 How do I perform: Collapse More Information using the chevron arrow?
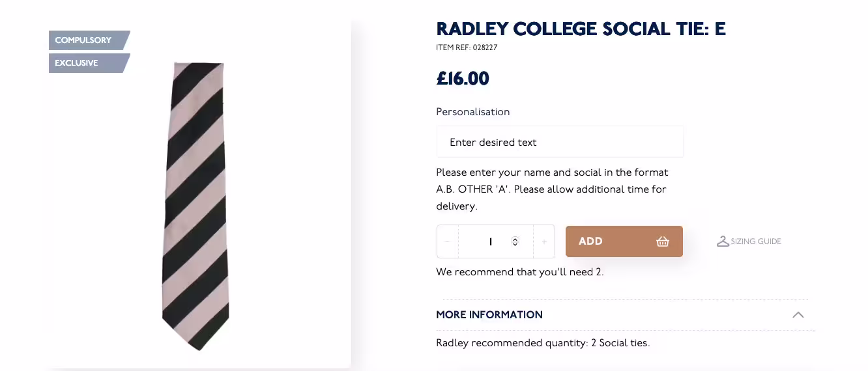coord(798,315)
